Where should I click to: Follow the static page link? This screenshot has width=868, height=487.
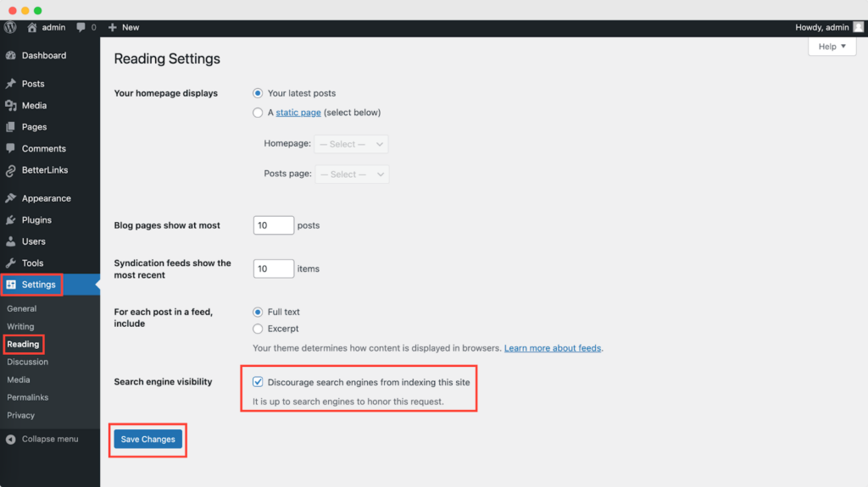[298, 113]
